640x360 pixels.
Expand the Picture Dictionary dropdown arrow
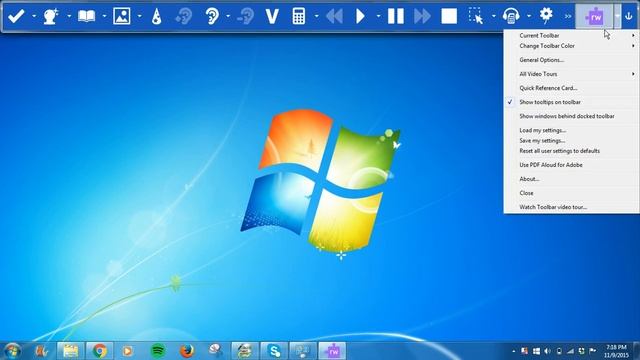140,16
